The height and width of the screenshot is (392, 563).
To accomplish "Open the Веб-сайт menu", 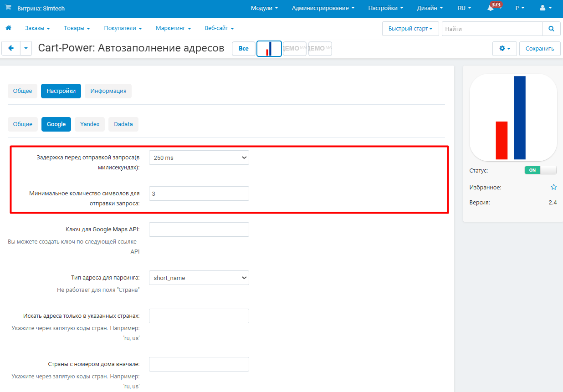I will pos(219,28).
